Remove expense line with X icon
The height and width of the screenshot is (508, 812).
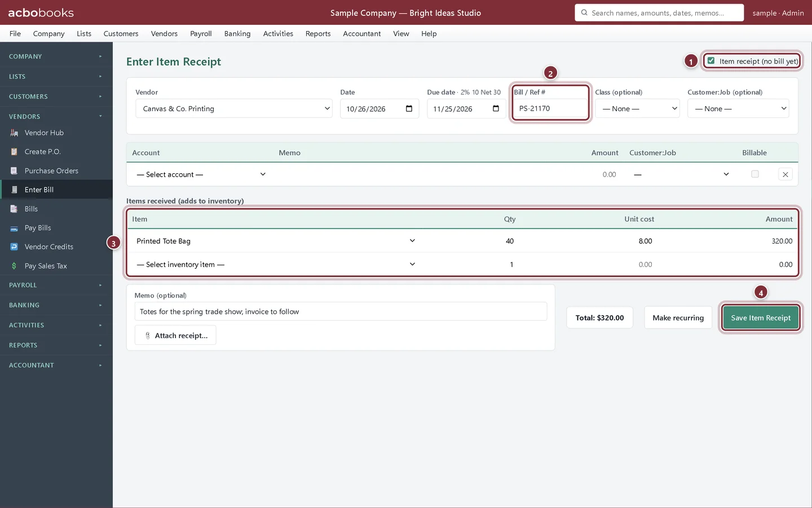click(x=785, y=174)
